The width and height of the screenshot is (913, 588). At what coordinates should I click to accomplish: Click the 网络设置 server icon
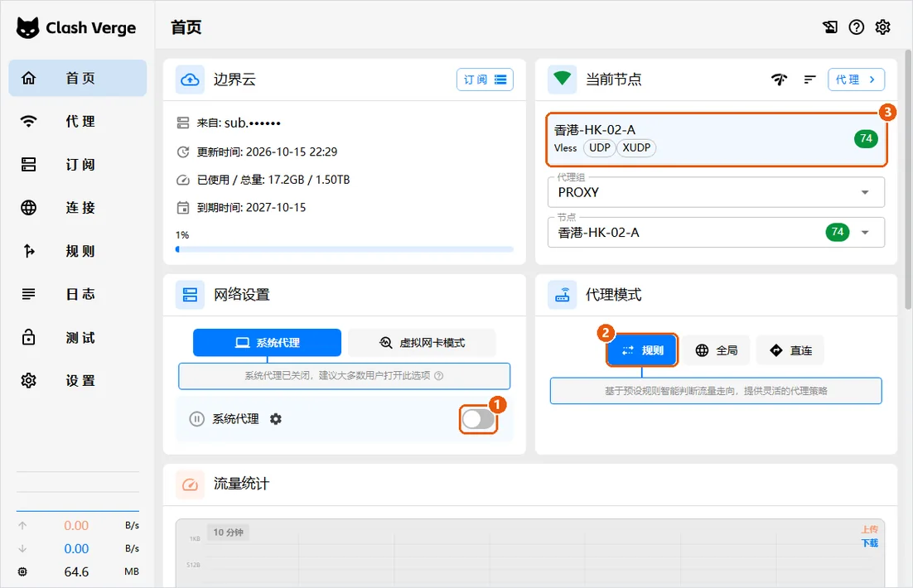(190, 295)
